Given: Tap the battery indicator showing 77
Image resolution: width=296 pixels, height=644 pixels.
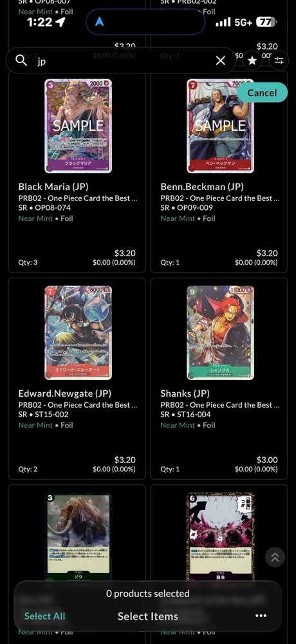Looking at the screenshot, I should point(266,22).
